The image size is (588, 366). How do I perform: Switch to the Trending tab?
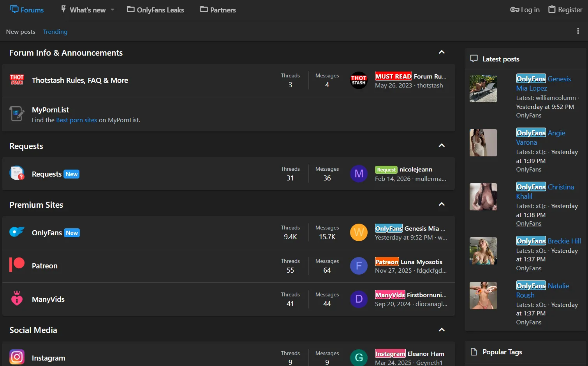pos(55,32)
